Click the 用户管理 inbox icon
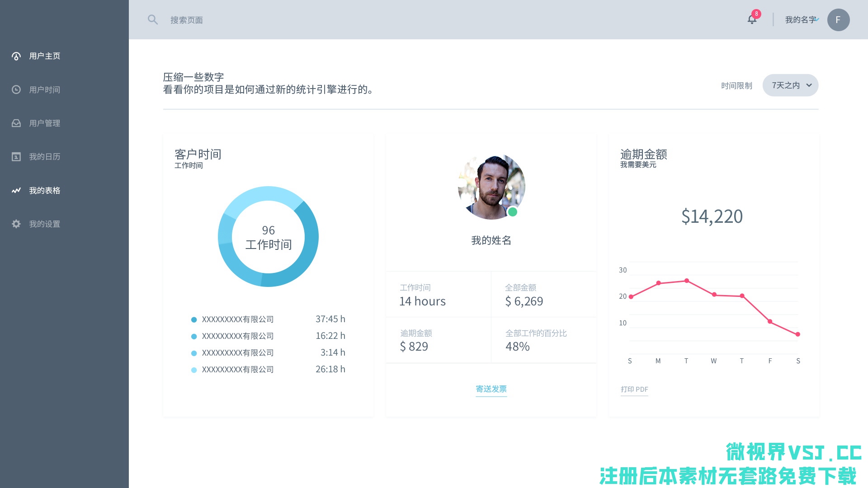Viewport: 868px width, 488px height. coord(16,123)
